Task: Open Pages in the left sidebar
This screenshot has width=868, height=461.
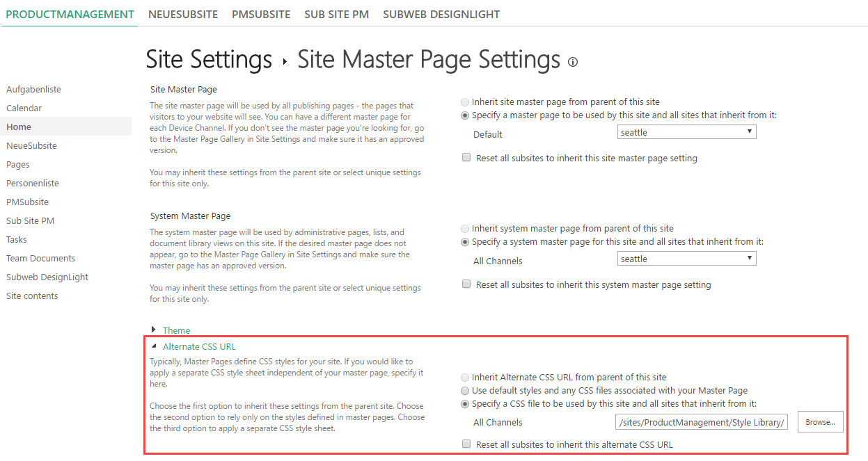Action: click(18, 165)
